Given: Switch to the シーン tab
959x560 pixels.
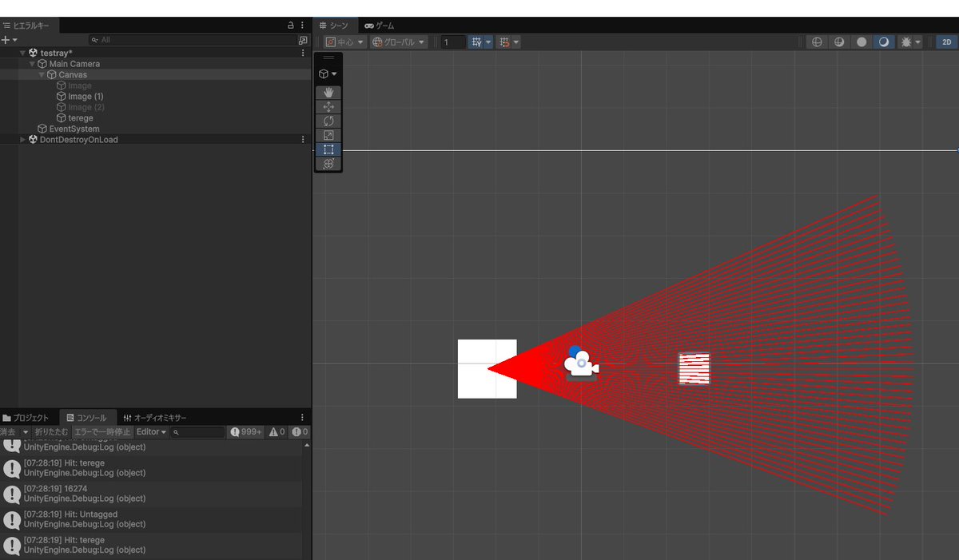Looking at the screenshot, I should coord(335,26).
